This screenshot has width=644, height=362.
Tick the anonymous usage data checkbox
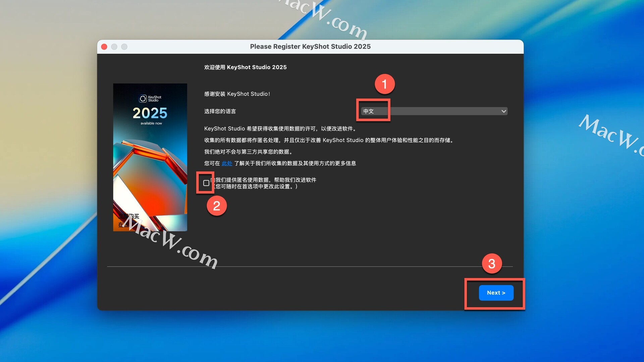click(x=206, y=183)
